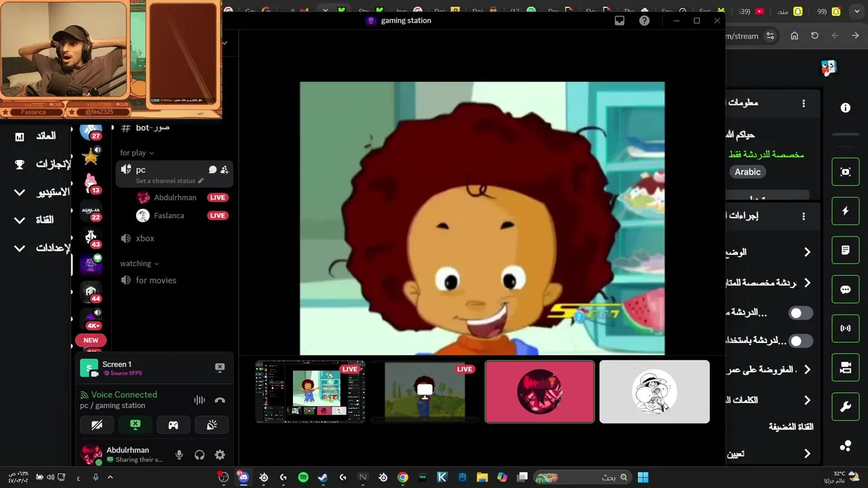Disconnect from voice using the phone icon
Image resolution: width=868 pixels, height=488 pixels.
(220, 400)
